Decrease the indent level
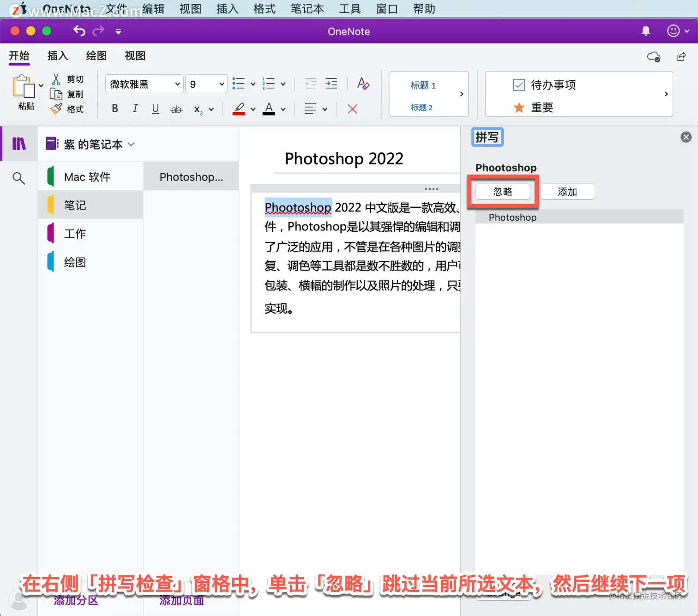Viewport: 698px width, 616px height. (311, 84)
